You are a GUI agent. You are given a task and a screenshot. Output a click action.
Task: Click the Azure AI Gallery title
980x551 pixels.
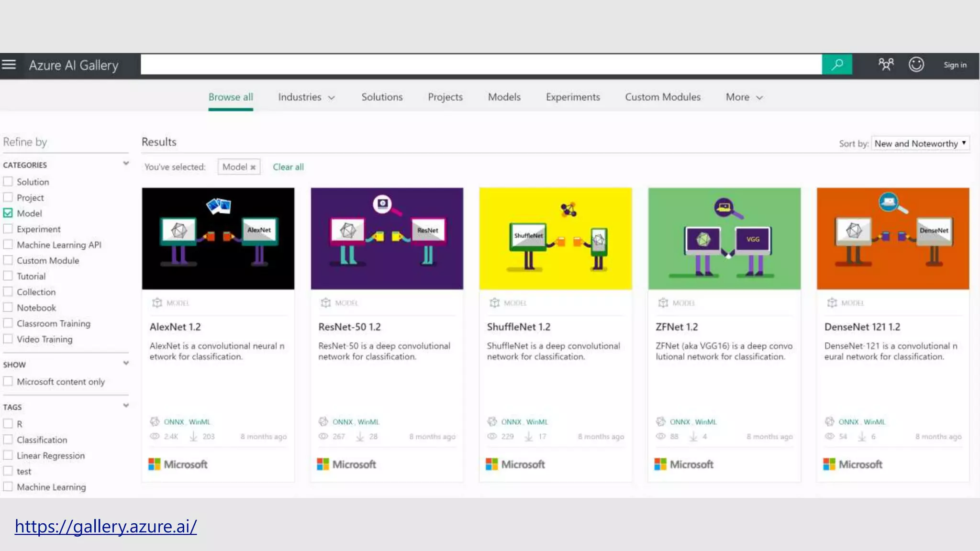74,65
